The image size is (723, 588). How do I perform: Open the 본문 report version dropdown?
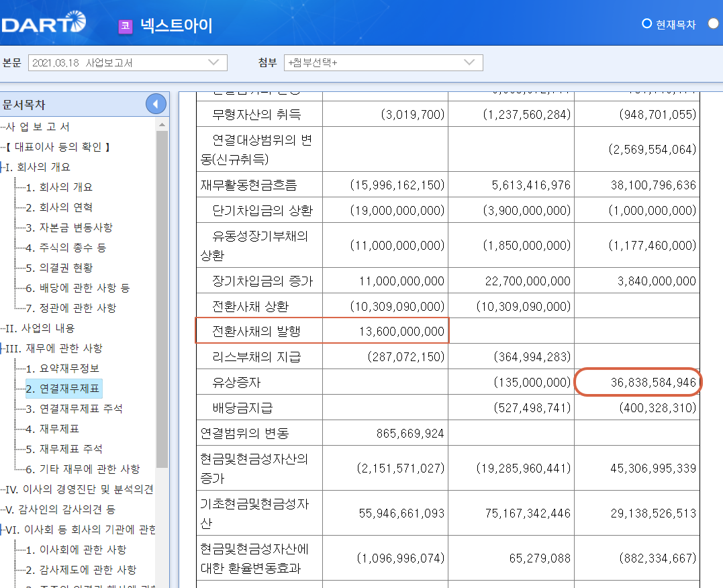pos(127,62)
